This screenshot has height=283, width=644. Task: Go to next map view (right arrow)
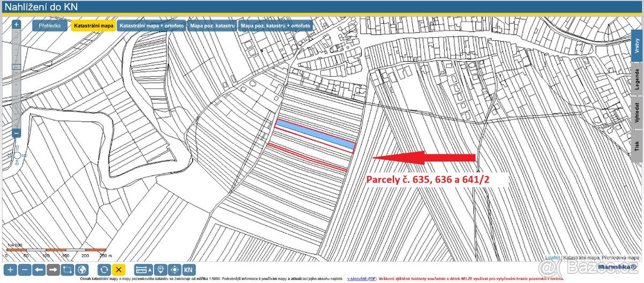pos(53,270)
